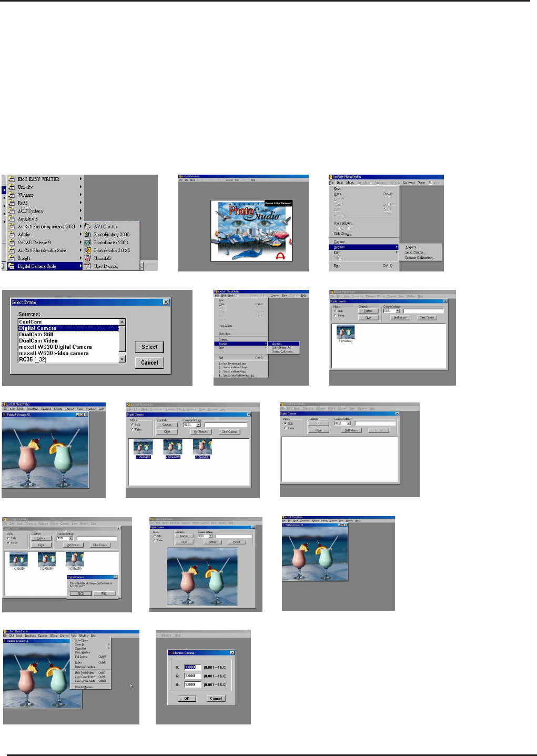The width and height of the screenshot is (537, 756).
Task: Click OK in the Monitor Gamma dialog
Action: (187, 699)
